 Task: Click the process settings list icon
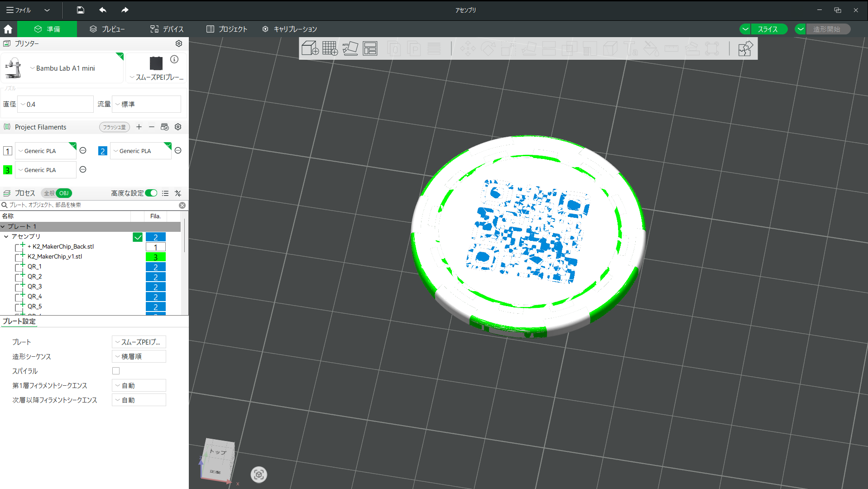coord(165,193)
